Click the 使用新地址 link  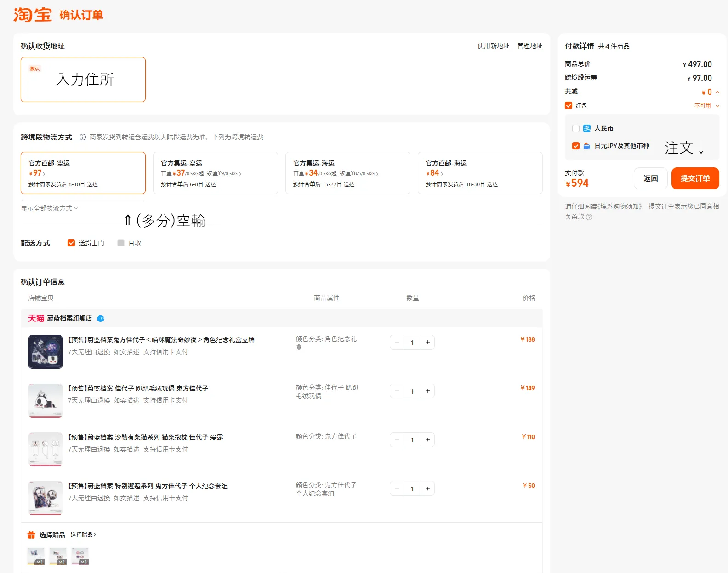coord(493,46)
